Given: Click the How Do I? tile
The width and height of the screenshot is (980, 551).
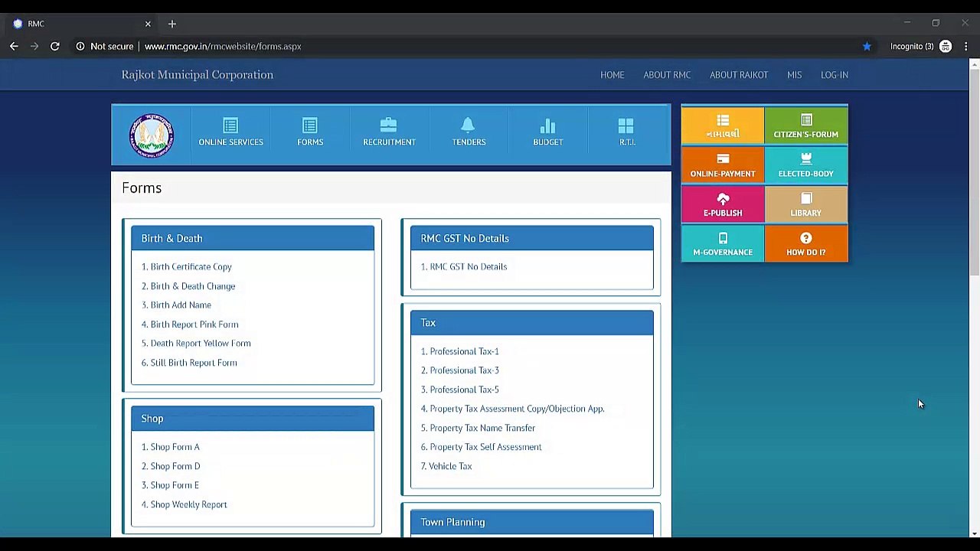Looking at the screenshot, I should [805, 244].
